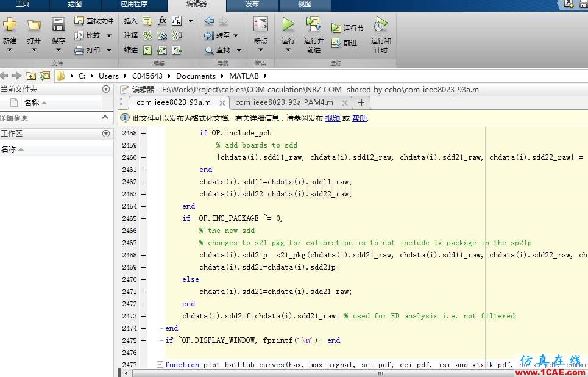The image size is (588, 377).
Task: Click the Print (打印) icon
Action: [79, 50]
